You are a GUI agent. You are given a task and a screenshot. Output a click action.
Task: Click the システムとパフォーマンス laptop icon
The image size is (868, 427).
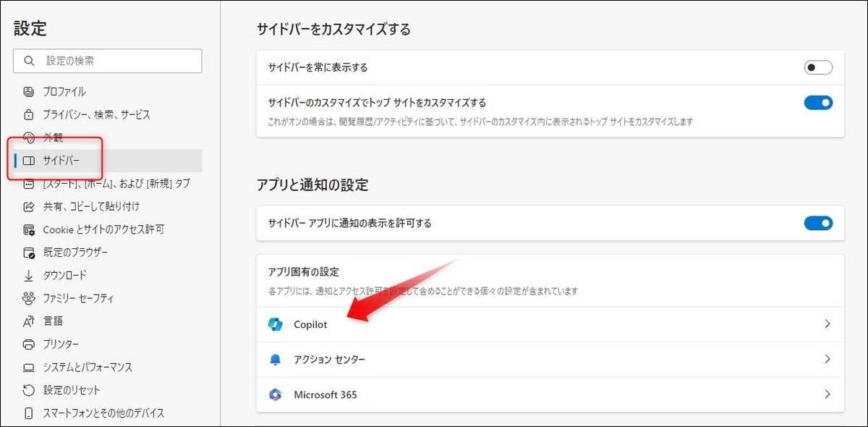tap(29, 367)
